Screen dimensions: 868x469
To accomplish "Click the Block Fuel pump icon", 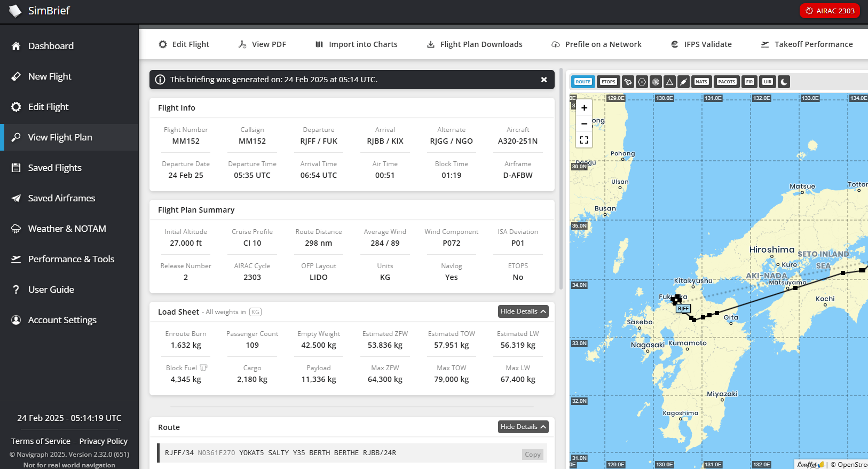I will 203,368.
